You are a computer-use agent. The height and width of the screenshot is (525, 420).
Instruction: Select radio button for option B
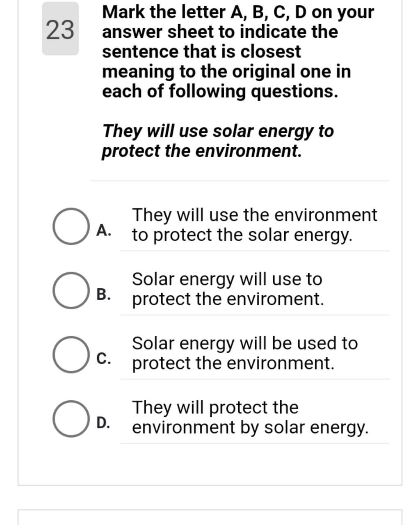click(x=71, y=290)
